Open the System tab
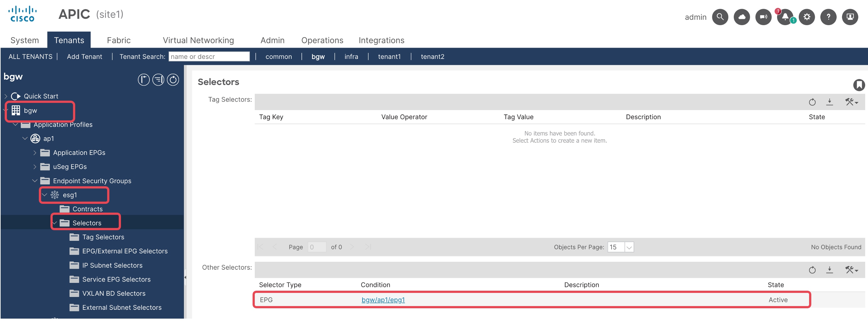 click(24, 40)
